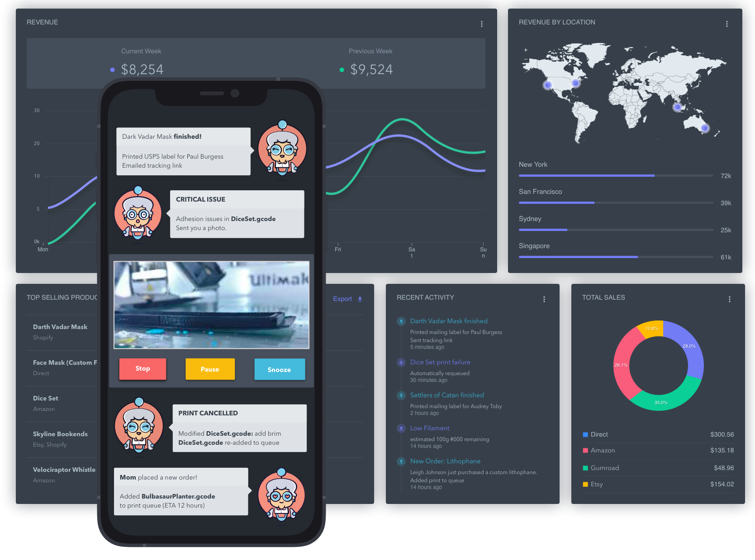The height and width of the screenshot is (560, 755).
Task: Open the Revenue panel options menu
Action: (481, 24)
